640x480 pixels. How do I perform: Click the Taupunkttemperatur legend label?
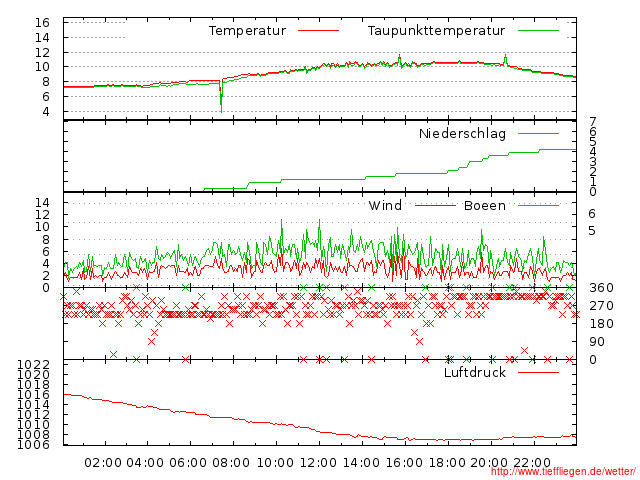click(436, 31)
